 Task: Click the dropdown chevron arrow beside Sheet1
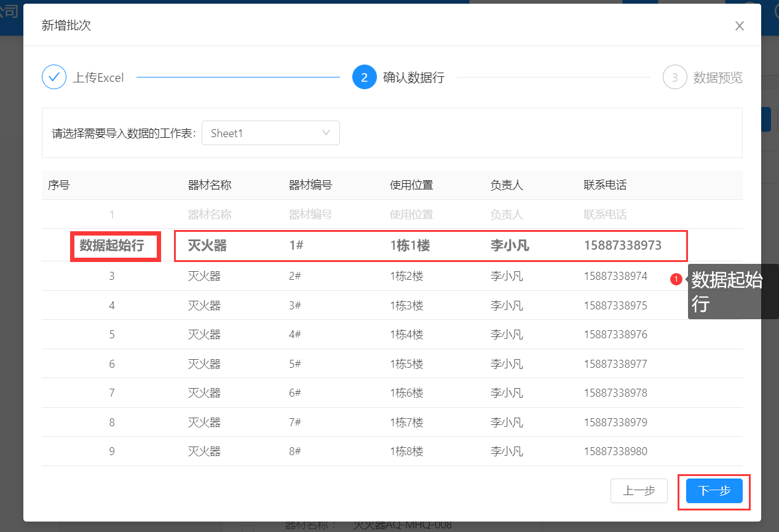(x=326, y=133)
